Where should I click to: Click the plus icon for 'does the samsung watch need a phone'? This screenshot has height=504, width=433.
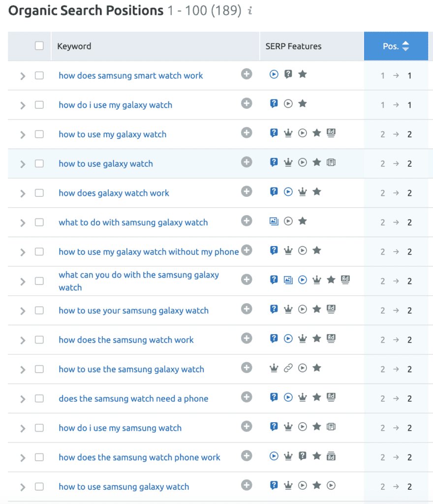(x=247, y=397)
